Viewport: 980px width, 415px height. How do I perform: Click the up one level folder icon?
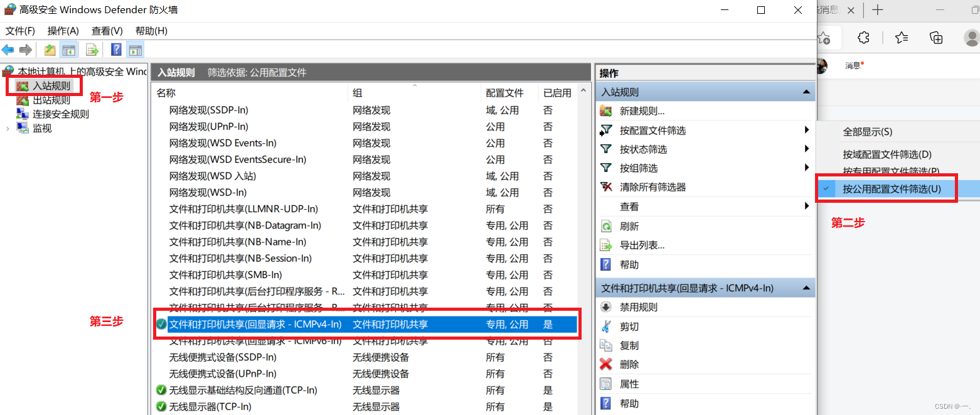tap(50, 50)
